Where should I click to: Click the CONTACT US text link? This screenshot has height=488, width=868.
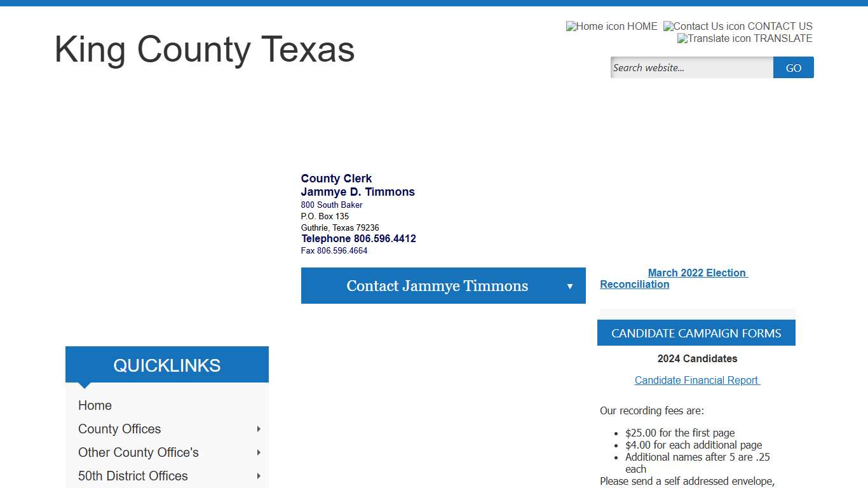tap(780, 26)
